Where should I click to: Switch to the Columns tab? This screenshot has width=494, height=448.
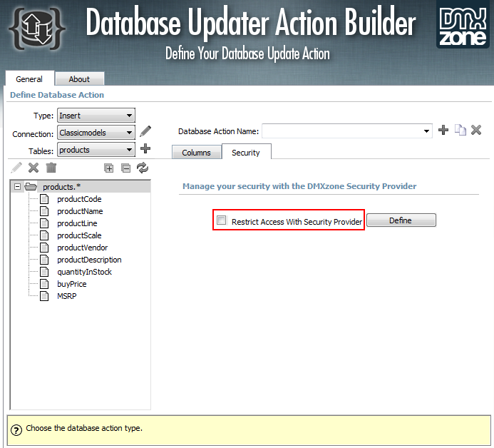coord(196,153)
